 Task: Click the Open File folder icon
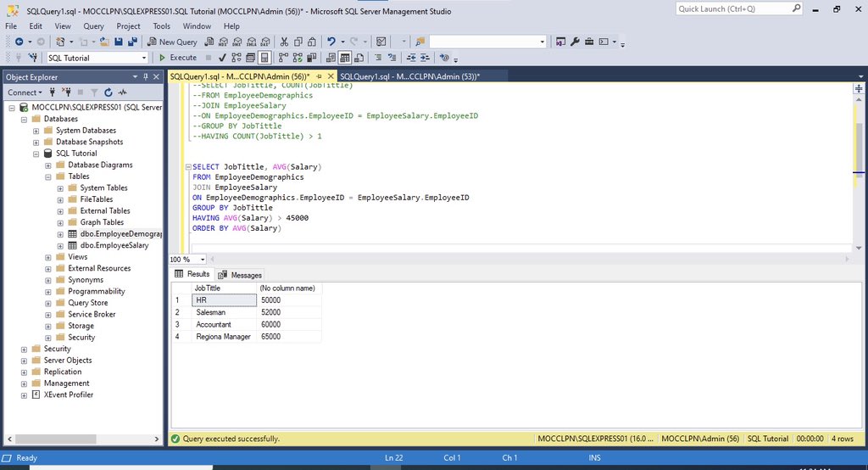(104, 42)
